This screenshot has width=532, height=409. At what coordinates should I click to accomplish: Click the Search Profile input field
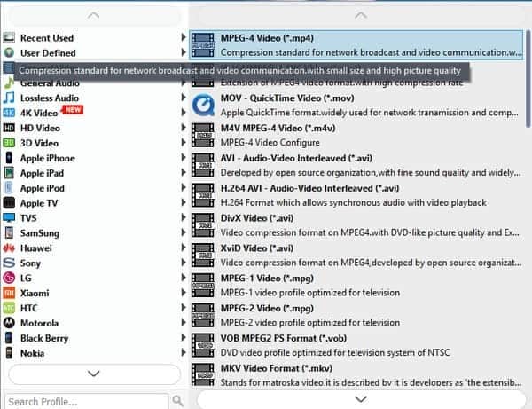86,401
